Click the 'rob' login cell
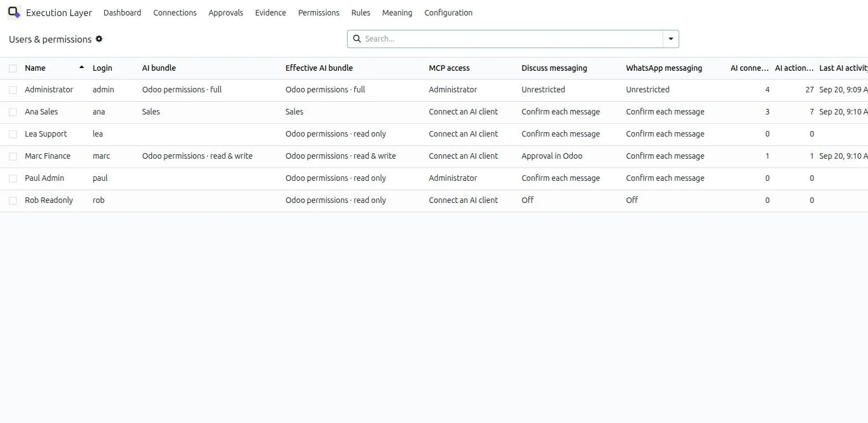This screenshot has width=868, height=423. [99, 200]
